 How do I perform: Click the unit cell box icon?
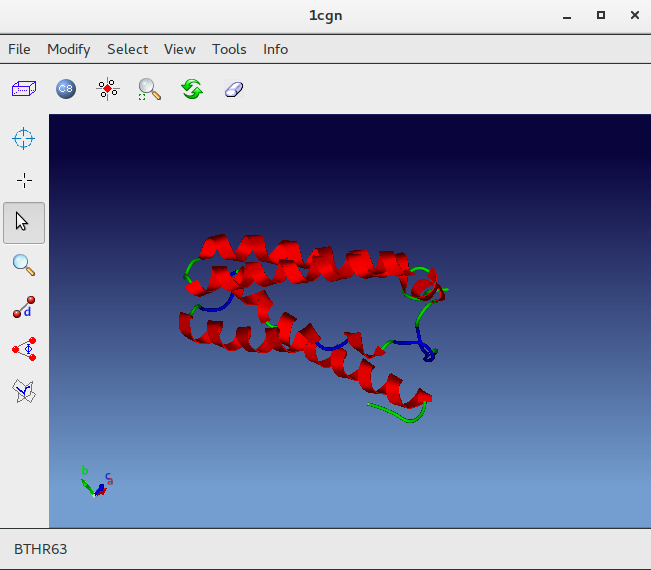(x=24, y=89)
